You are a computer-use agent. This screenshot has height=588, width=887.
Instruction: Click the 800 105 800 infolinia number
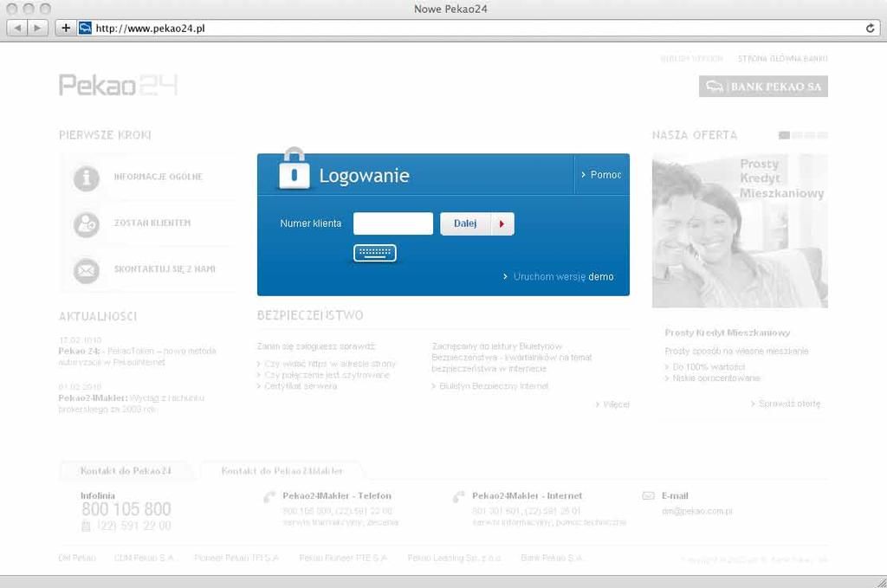pyautogui.click(x=126, y=509)
